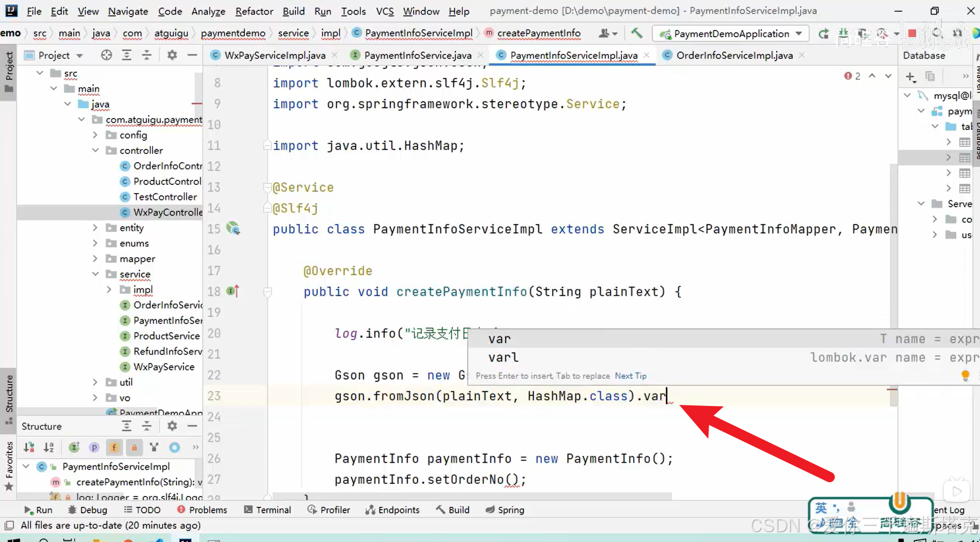Click the Database panel add datasource plus icon
980x542 pixels.
pos(910,77)
